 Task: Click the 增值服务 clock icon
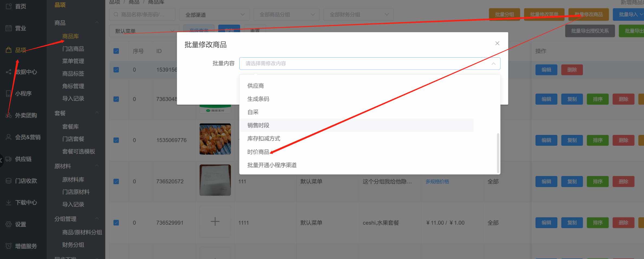(x=9, y=246)
